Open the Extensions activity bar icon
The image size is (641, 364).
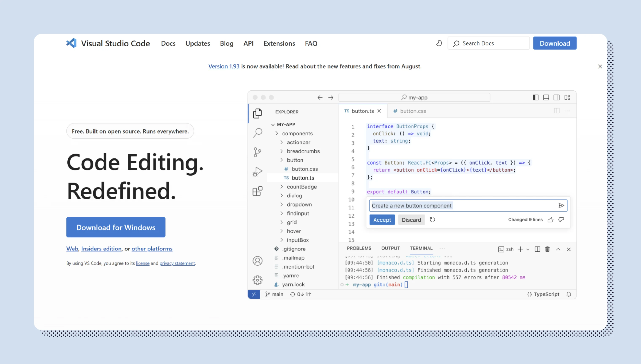(257, 191)
